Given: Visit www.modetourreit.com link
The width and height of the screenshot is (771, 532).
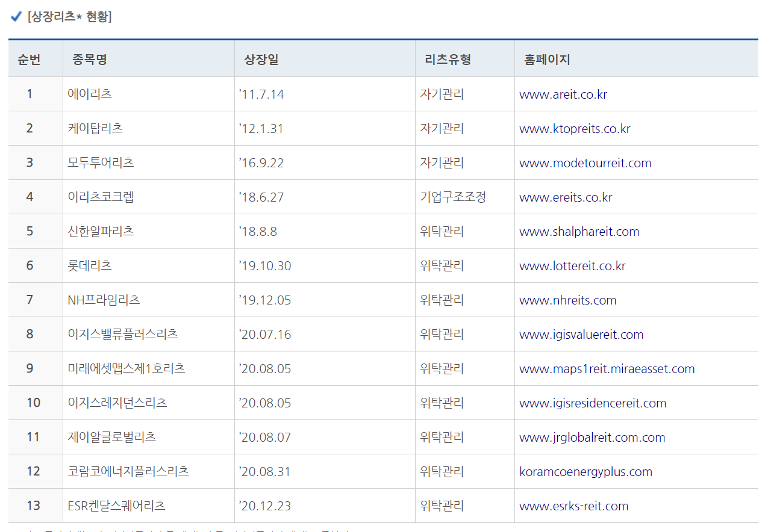Looking at the screenshot, I should click(585, 163).
